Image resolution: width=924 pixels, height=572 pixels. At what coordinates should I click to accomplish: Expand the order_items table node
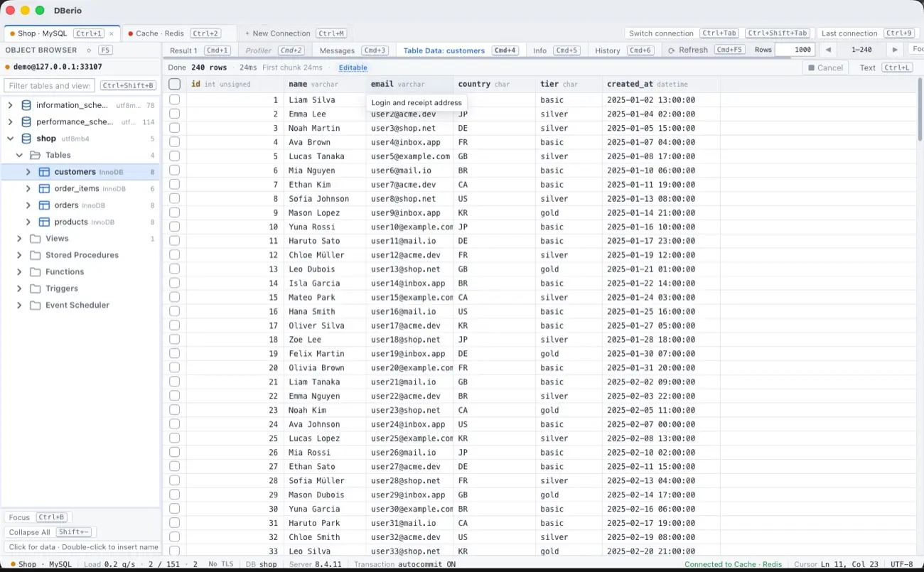28,188
